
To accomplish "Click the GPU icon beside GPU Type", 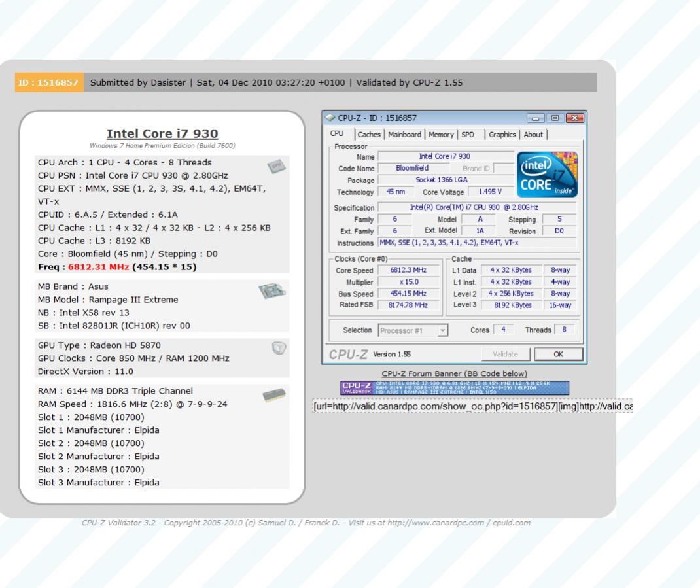I will click(x=279, y=348).
